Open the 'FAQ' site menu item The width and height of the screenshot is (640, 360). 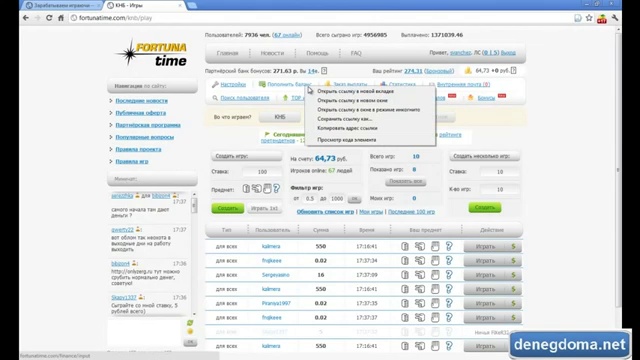pyautogui.click(x=356, y=53)
